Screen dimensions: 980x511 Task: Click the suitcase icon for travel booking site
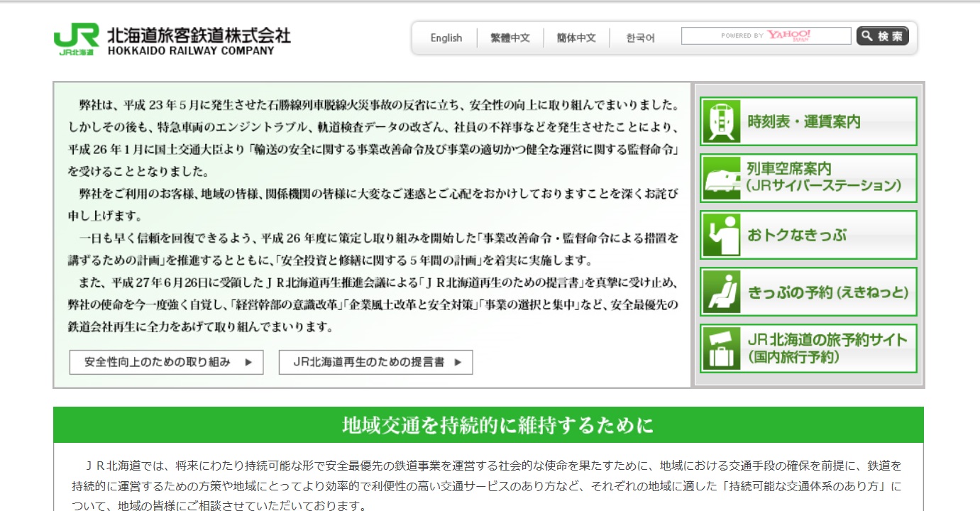721,348
